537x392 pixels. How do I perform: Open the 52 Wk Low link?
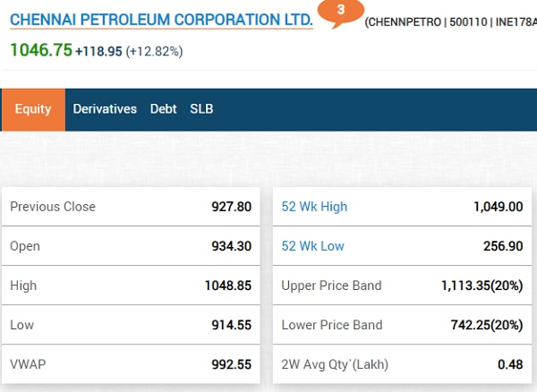tap(312, 246)
